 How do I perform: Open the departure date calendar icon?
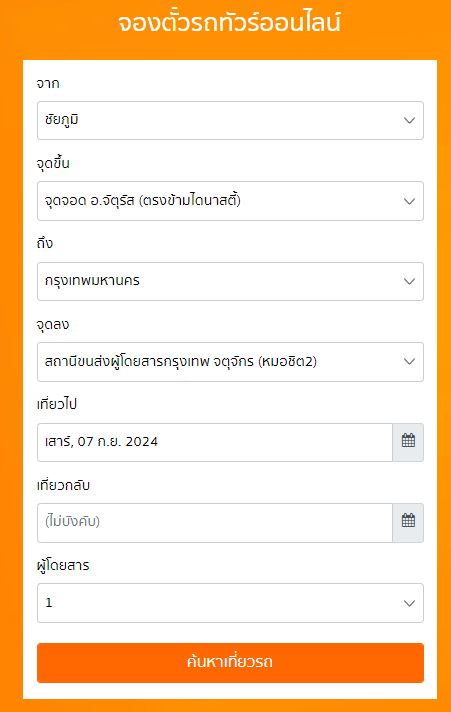[x=408, y=442]
